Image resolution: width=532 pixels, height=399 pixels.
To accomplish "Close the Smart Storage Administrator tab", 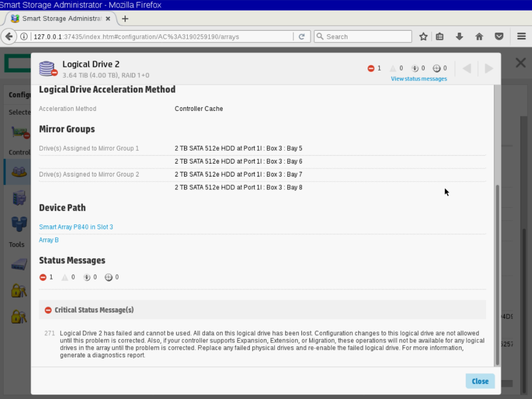I will tap(108, 18).
